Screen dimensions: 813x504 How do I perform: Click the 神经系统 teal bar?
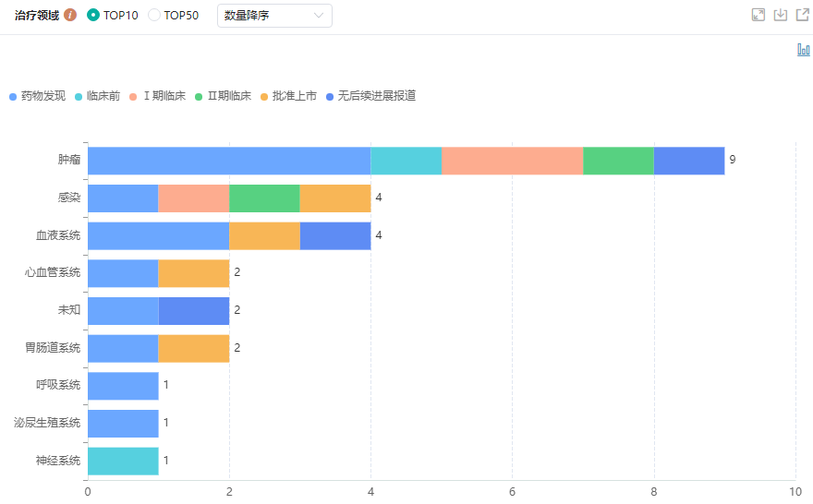tap(123, 461)
